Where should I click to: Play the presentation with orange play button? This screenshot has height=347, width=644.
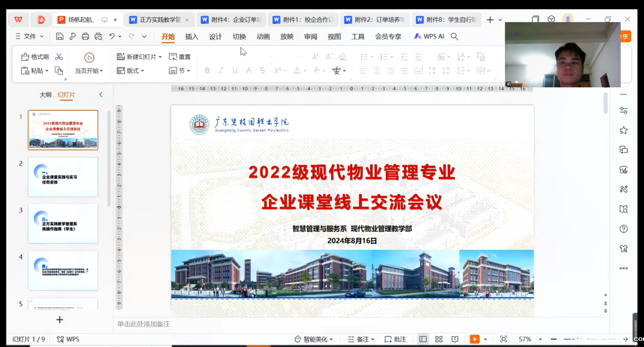point(474,339)
